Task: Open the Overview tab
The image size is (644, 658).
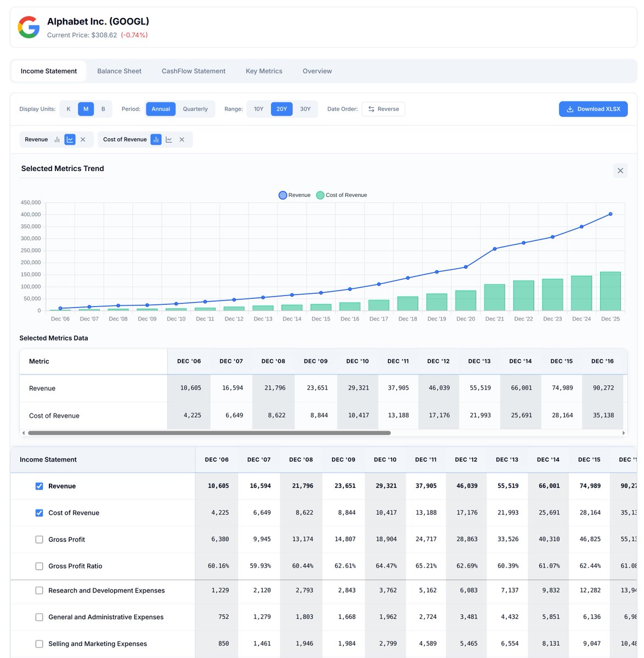Action: tap(317, 71)
